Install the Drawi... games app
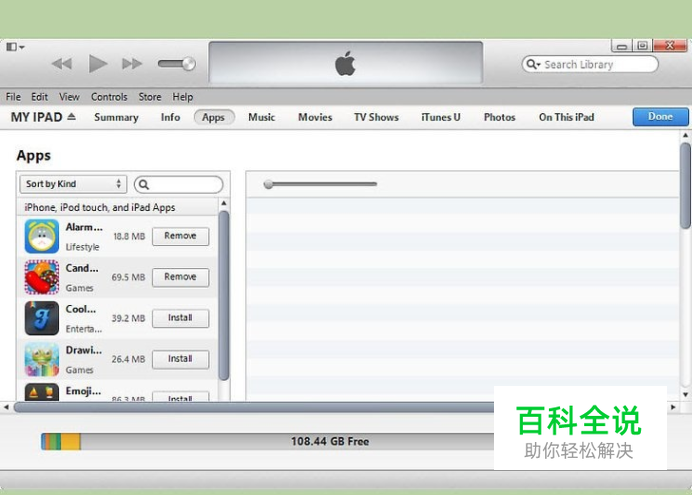Image resolution: width=692 pixels, height=495 pixels. click(181, 359)
